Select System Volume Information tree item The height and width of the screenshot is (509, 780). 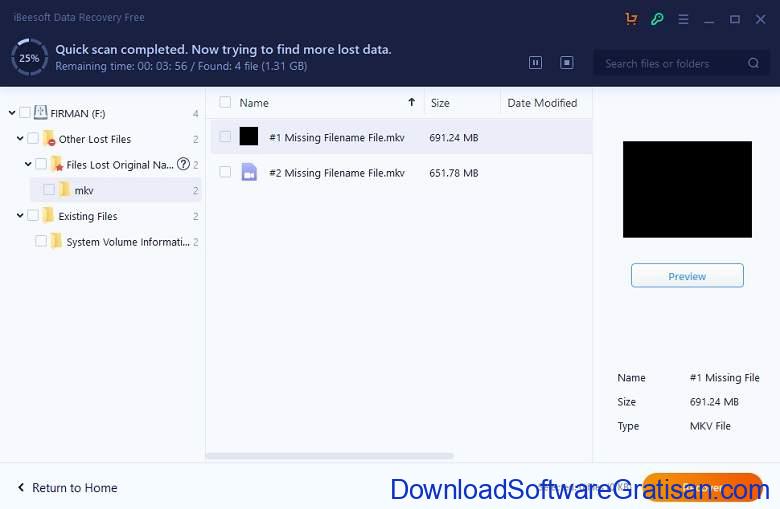tap(128, 242)
